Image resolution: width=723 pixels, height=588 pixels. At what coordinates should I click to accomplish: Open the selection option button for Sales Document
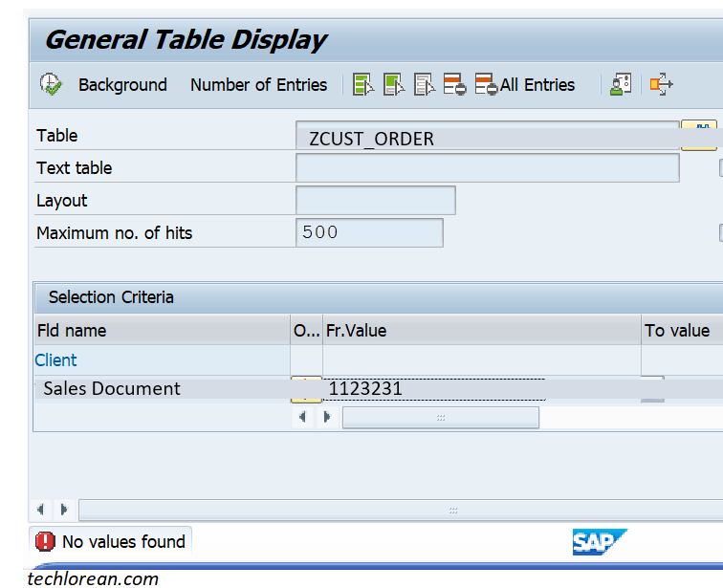pyautogui.click(x=306, y=388)
